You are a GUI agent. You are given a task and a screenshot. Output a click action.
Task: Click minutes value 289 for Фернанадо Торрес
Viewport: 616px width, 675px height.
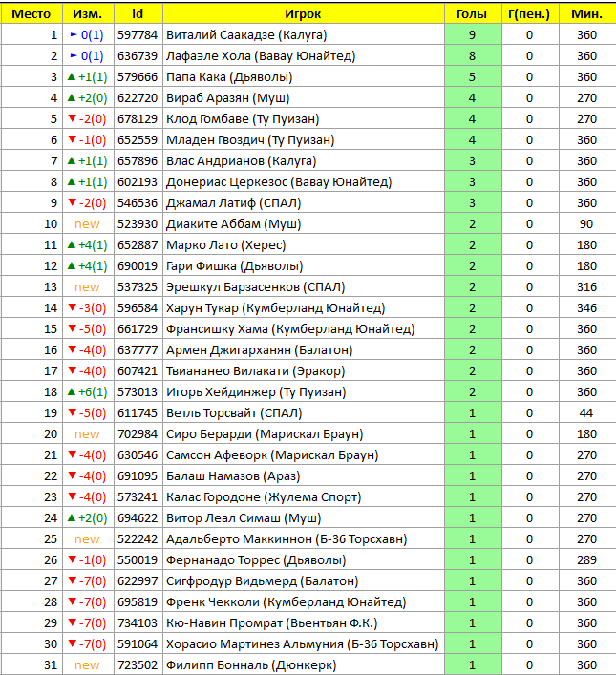pos(587,560)
